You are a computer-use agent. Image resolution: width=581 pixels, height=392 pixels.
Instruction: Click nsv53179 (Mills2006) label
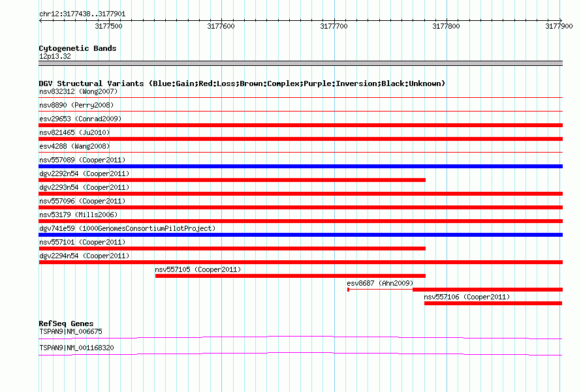[x=78, y=215]
